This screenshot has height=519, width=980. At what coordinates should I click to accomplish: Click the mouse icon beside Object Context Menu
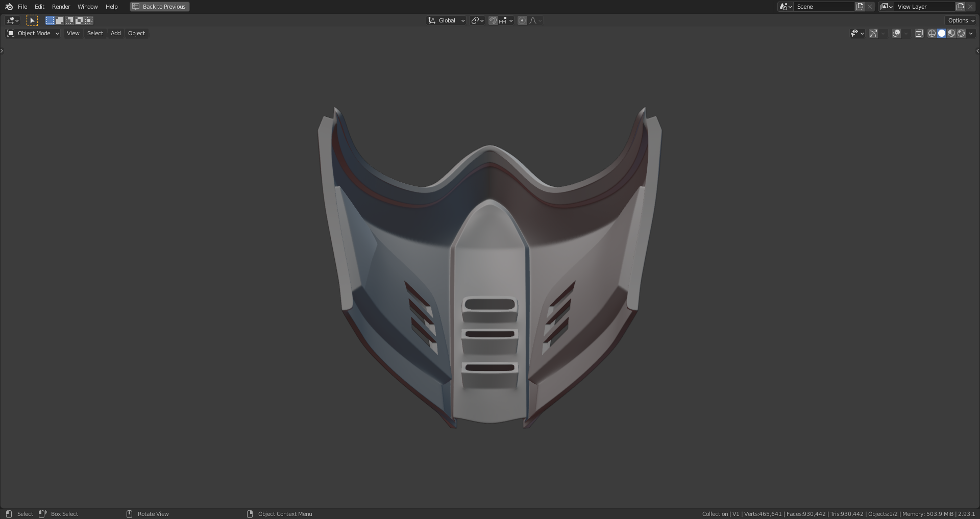pyautogui.click(x=250, y=514)
